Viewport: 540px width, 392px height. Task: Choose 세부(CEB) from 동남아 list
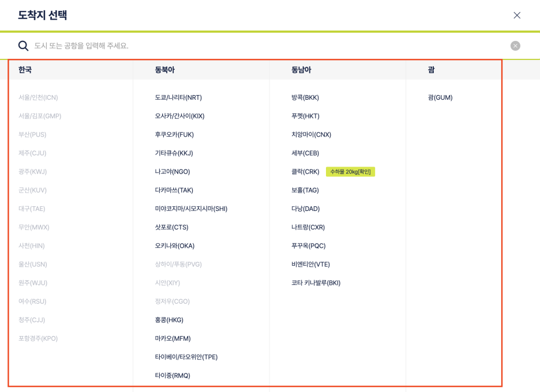coord(305,153)
